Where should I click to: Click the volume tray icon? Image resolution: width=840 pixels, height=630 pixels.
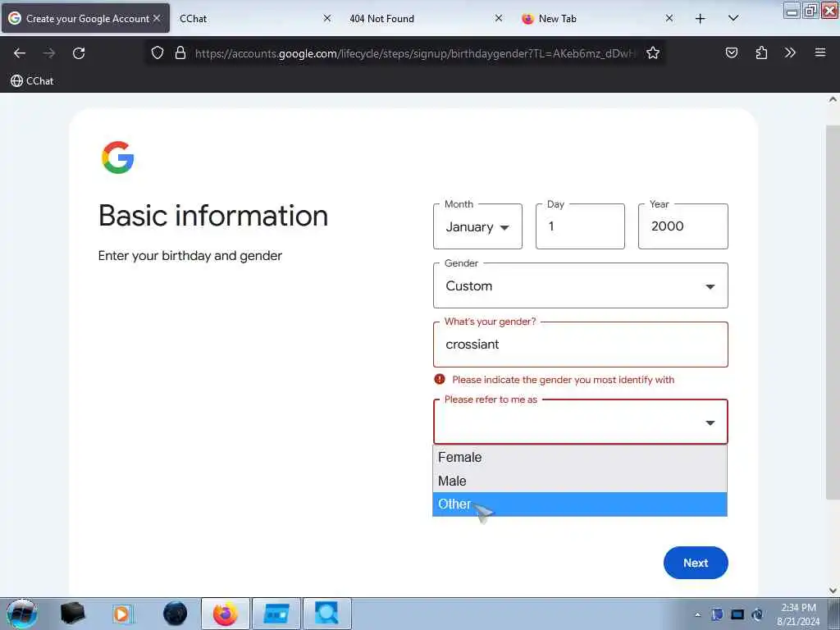click(757, 614)
